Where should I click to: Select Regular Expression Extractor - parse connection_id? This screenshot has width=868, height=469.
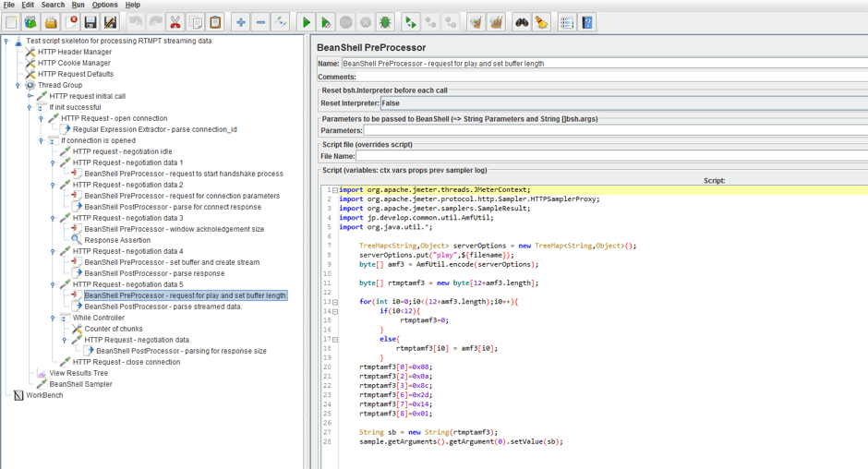[x=155, y=129]
